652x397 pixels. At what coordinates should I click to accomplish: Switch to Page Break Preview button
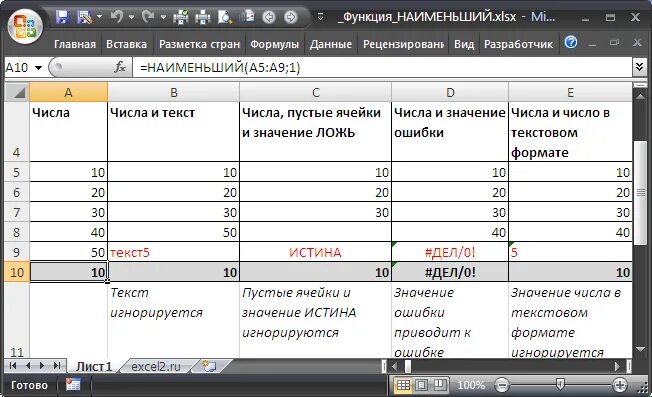click(x=440, y=385)
